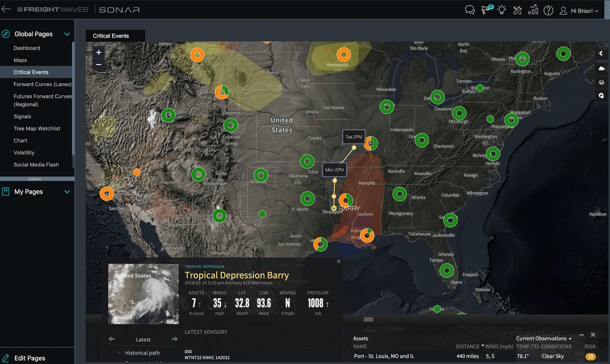Click the Mon 2PM forecast label

pyautogui.click(x=335, y=170)
